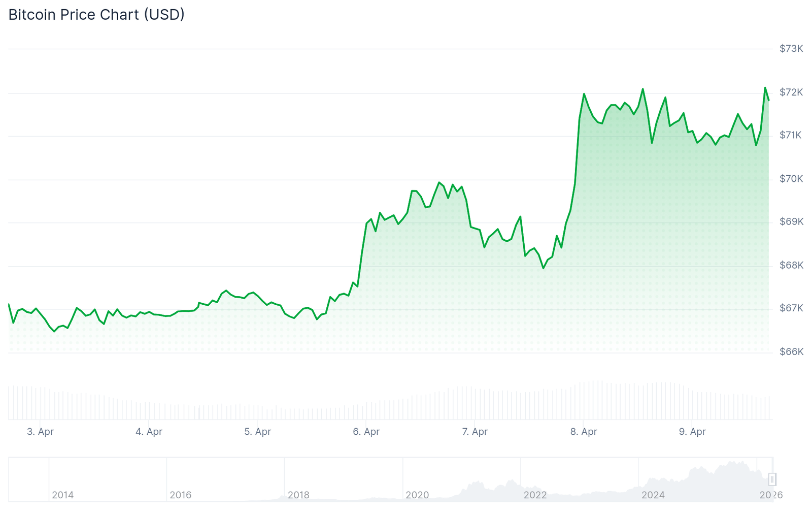
Task: Click the $72K price axis label
Action: (791, 92)
